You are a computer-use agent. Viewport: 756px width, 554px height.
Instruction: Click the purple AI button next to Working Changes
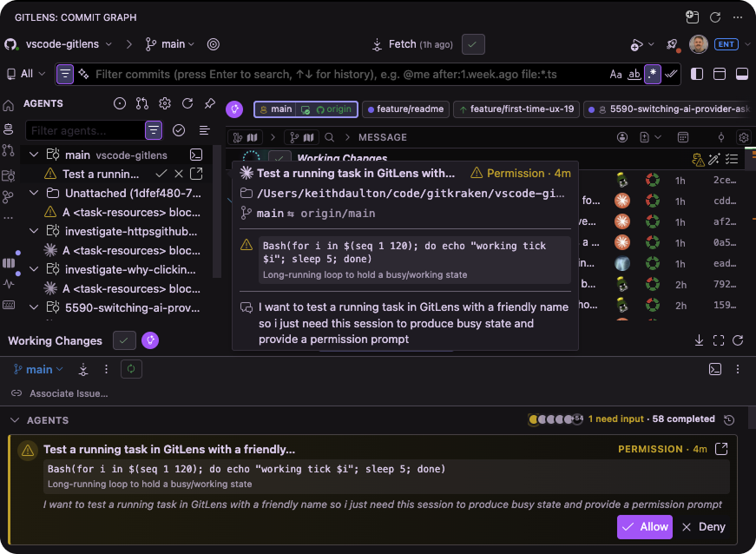150,340
